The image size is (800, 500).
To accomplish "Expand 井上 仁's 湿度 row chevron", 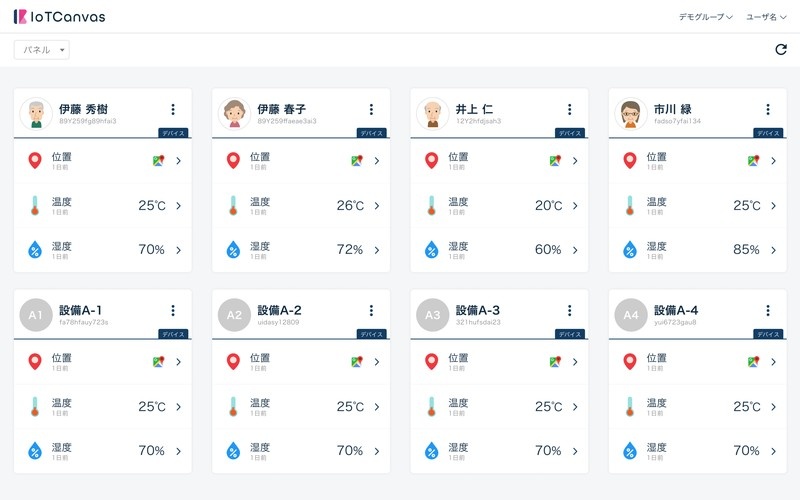I will pyautogui.click(x=575, y=250).
